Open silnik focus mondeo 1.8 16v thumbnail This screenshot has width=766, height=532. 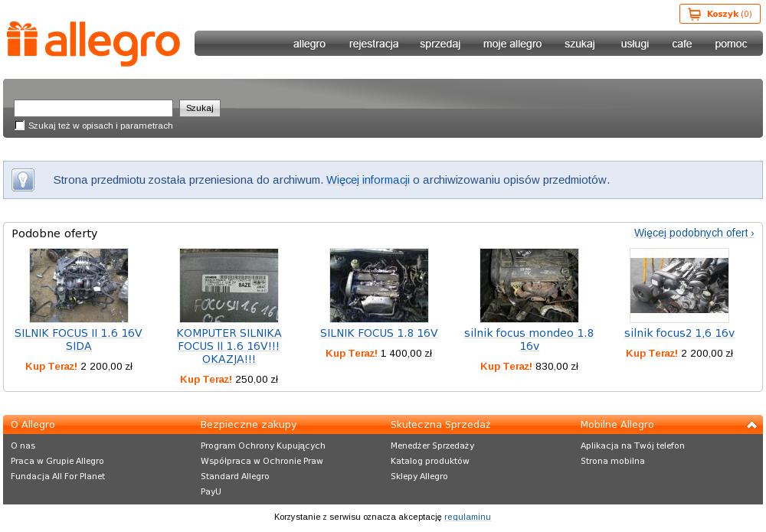(x=529, y=286)
